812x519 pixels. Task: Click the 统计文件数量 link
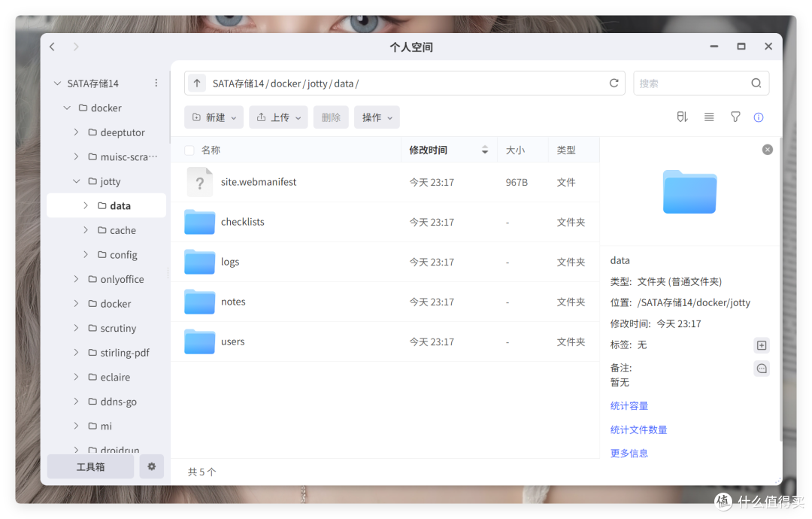(638, 429)
